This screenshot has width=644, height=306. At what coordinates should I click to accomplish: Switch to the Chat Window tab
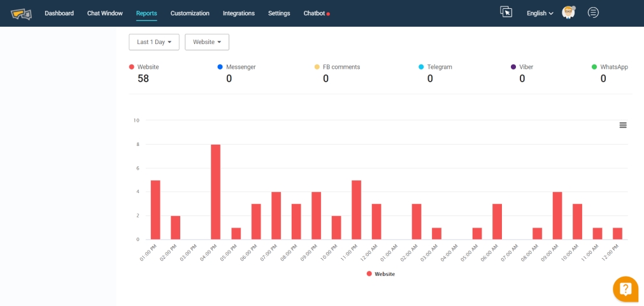105,13
